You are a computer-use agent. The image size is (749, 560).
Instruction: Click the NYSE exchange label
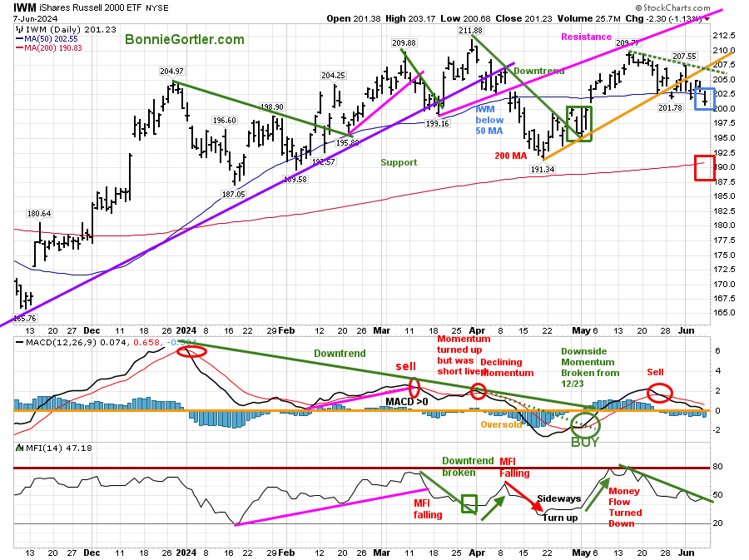pos(157,8)
